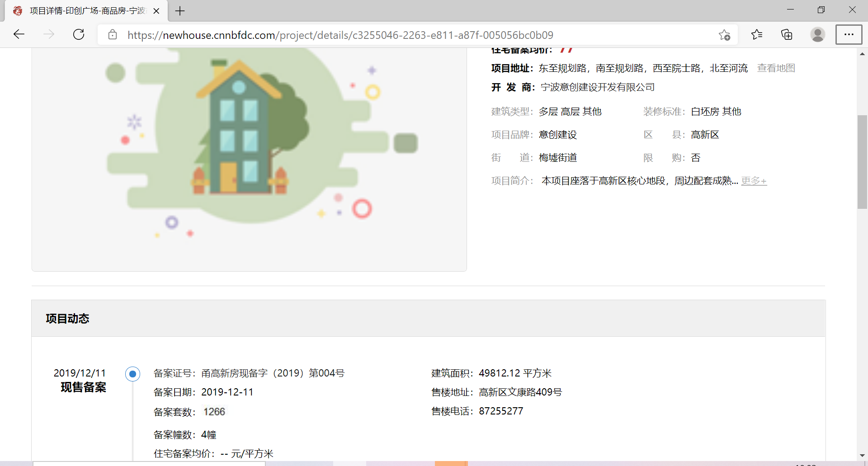The height and width of the screenshot is (466, 868).
Task: Click the sales phone 87255277
Action: (501, 411)
